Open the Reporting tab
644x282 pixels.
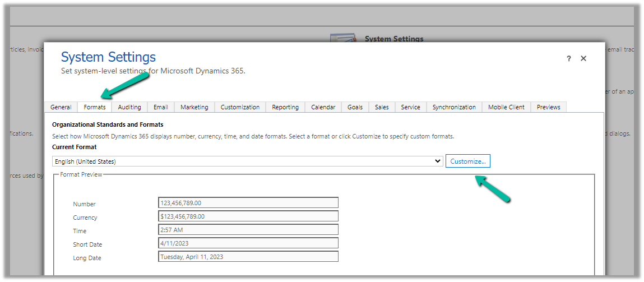(285, 107)
